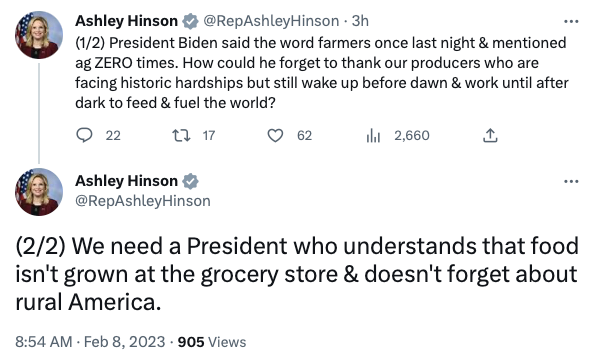The height and width of the screenshot is (362, 597).
Task: Click the reply icon on first tweet
Action: coord(84,136)
